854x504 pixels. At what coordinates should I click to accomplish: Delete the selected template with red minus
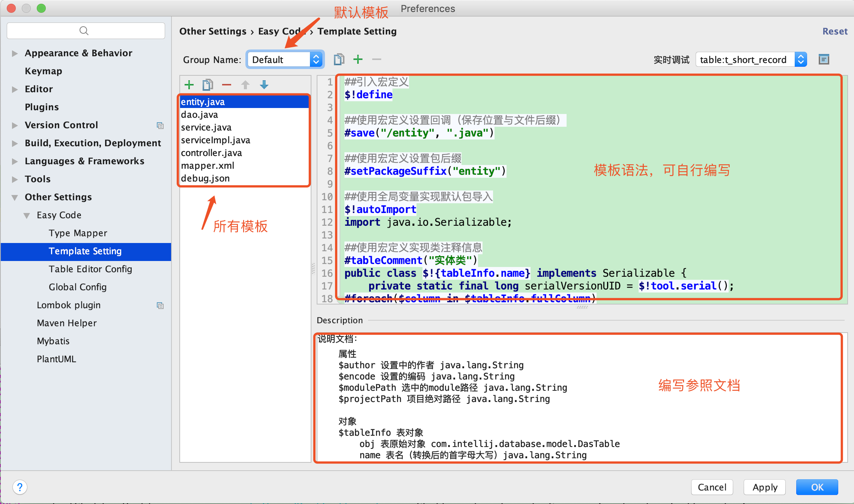click(227, 85)
